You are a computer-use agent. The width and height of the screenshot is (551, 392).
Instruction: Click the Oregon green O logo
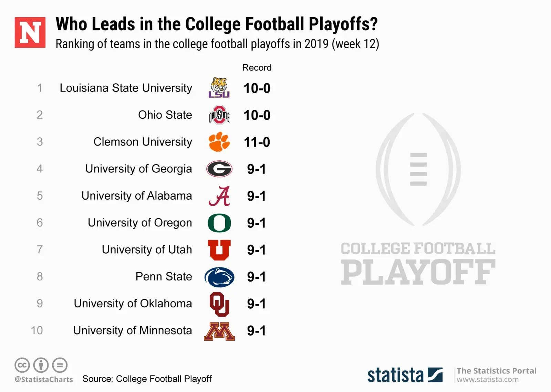click(219, 223)
